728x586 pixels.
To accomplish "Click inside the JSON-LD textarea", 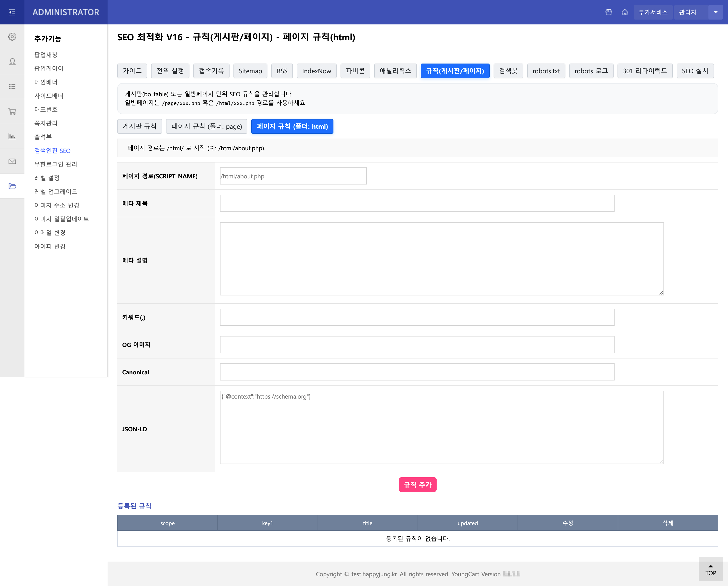I will 441,427.
